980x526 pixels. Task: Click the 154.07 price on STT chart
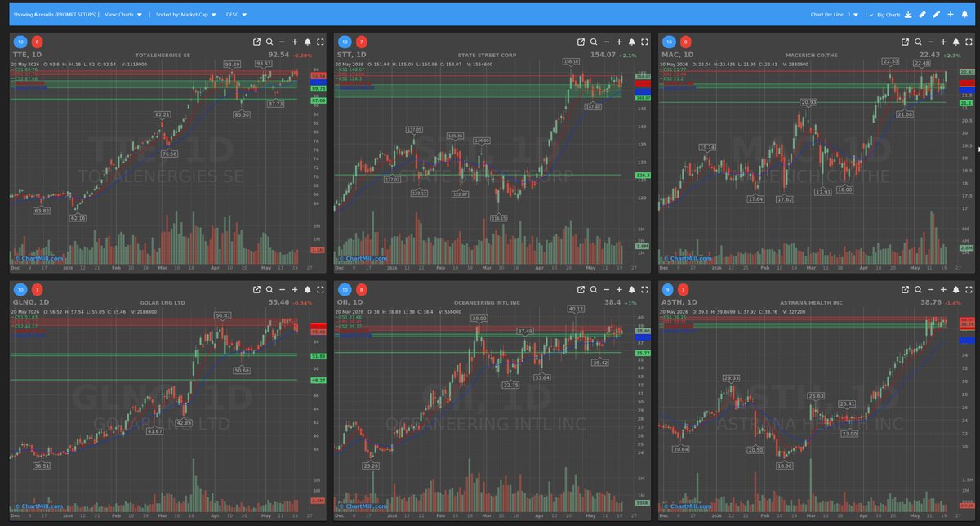point(604,55)
